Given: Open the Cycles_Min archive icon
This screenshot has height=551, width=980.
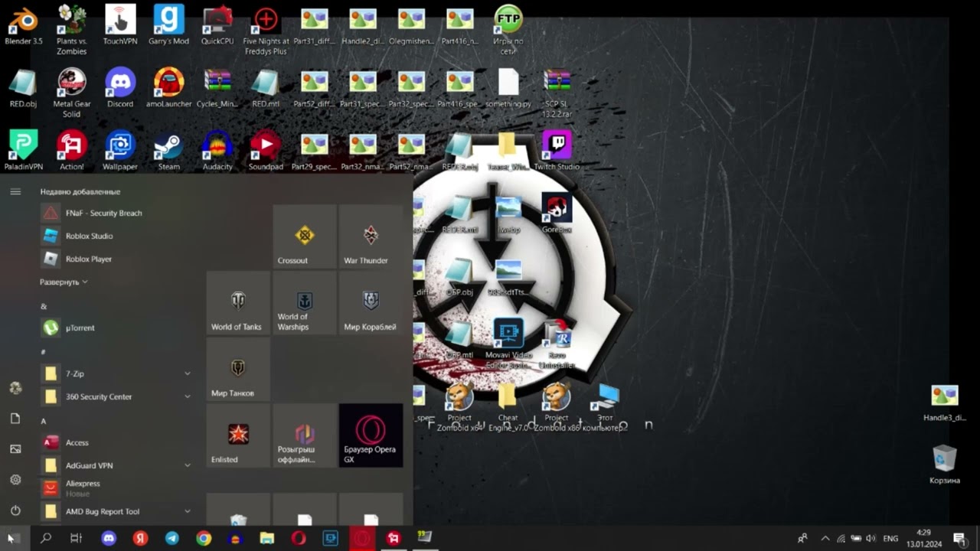Looking at the screenshot, I should tap(217, 88).
